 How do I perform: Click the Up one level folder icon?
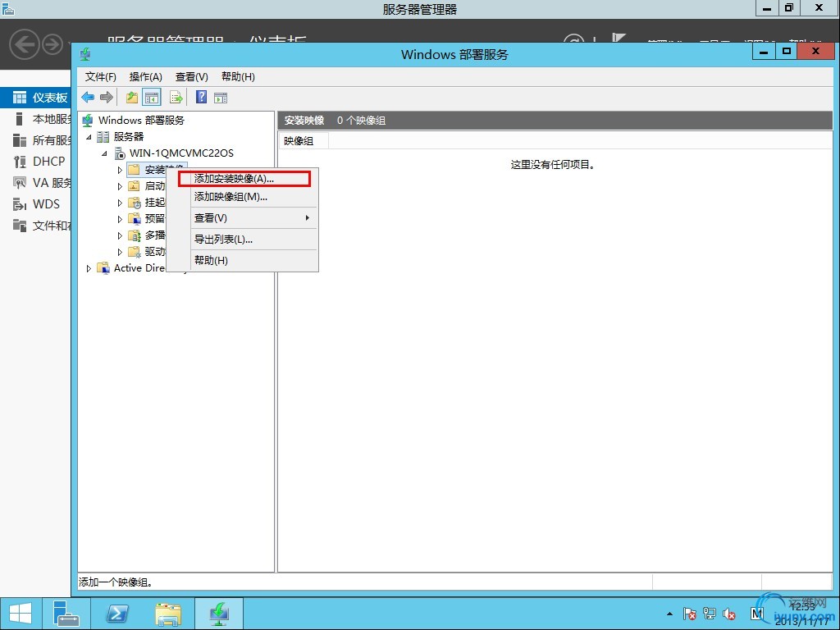[x=132, y=98]
